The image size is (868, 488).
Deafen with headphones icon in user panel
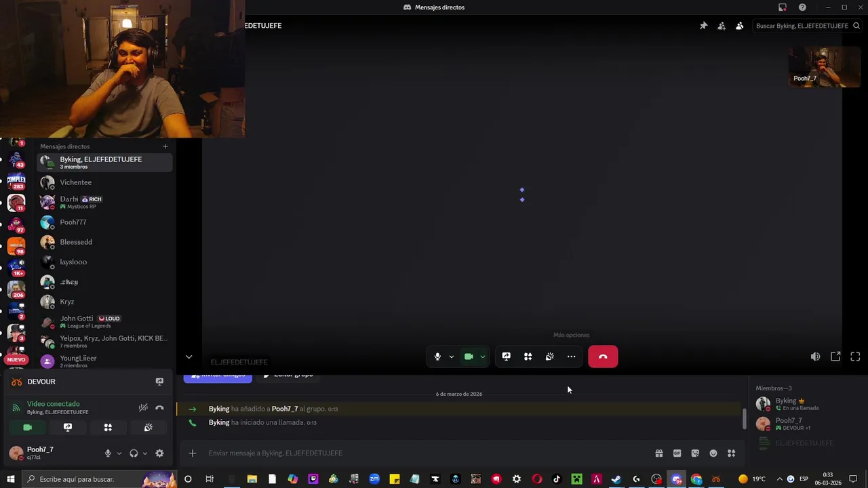click(x=134, y=453)
